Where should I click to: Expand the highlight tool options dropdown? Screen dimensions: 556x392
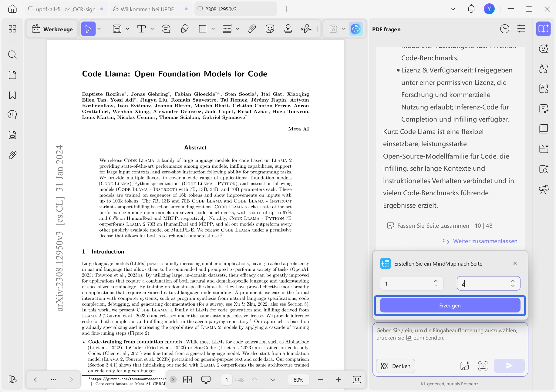click(127, 29)
